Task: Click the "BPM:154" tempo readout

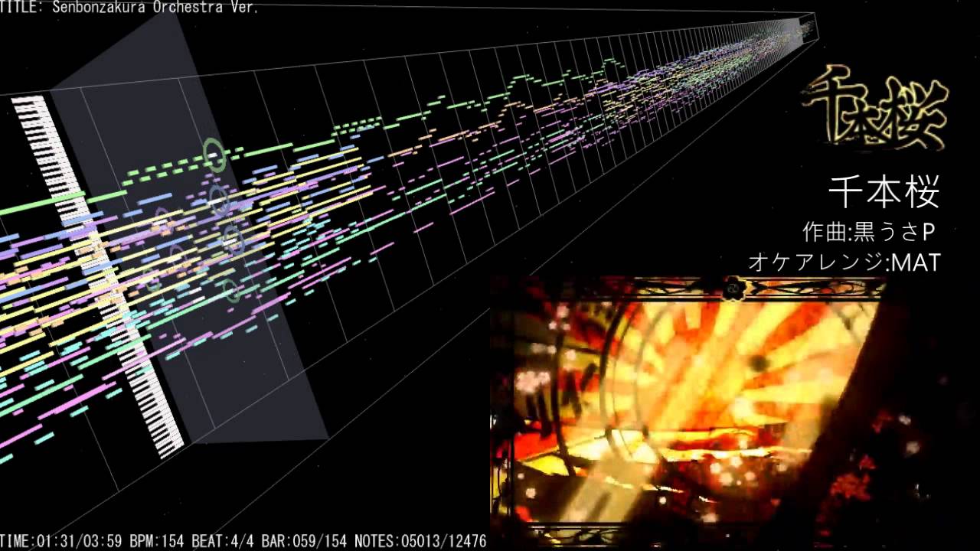Action: (x=156, y=542)
